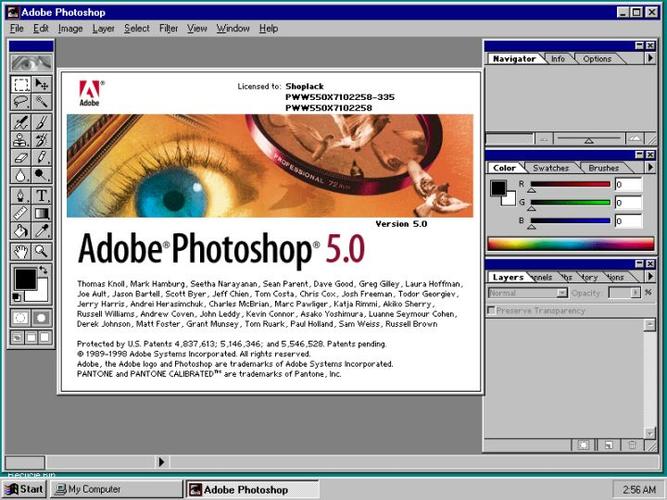Click the eye image atop the toolbox
667x500 pixels.
[x=31, y=63]
